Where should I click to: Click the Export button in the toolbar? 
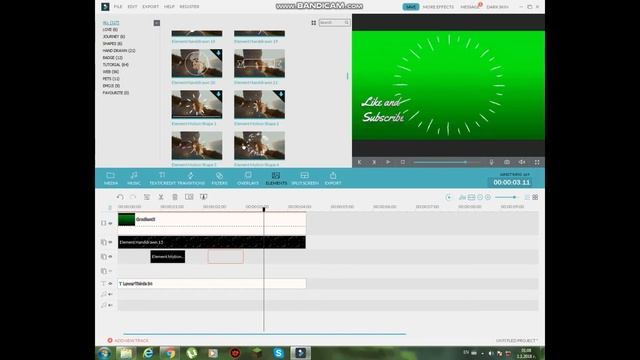pyautogui.click(x=333, y=178)
